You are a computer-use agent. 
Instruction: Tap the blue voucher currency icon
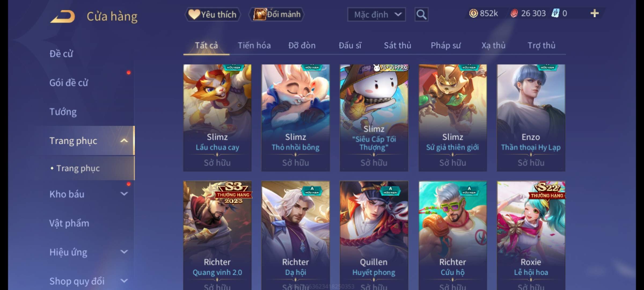[x=555, y=13]
